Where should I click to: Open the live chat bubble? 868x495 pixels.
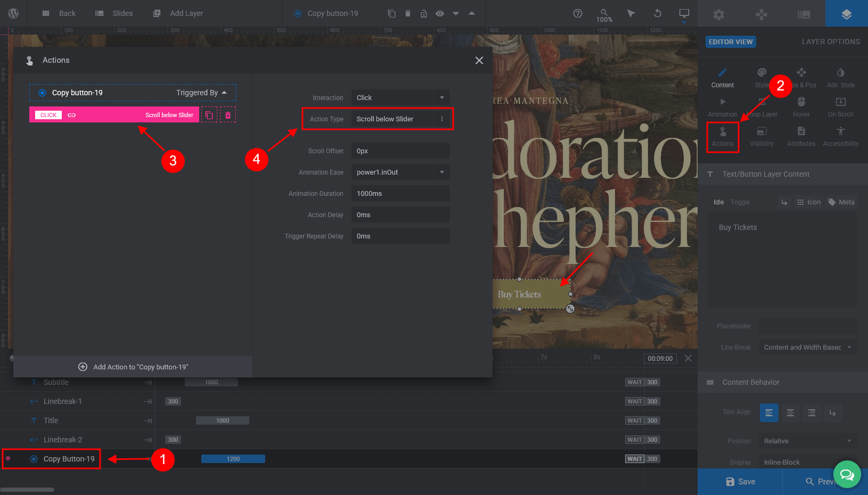tap(847, 474)
